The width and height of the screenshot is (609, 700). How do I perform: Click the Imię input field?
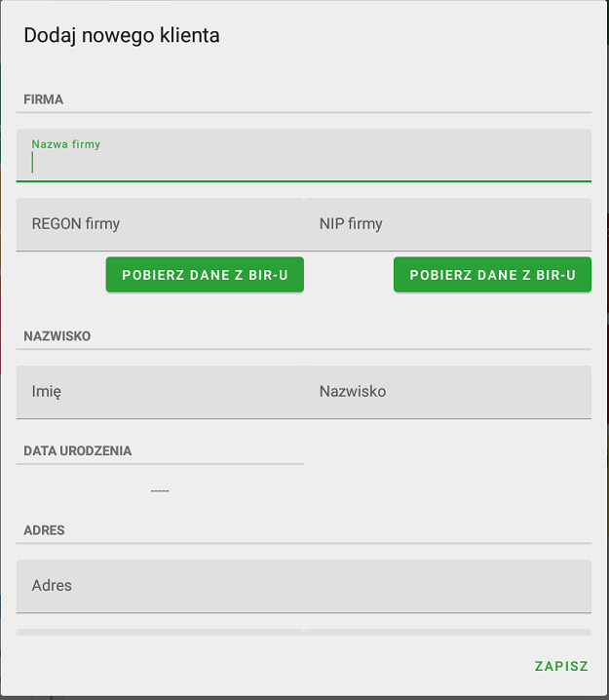[160, 392]
